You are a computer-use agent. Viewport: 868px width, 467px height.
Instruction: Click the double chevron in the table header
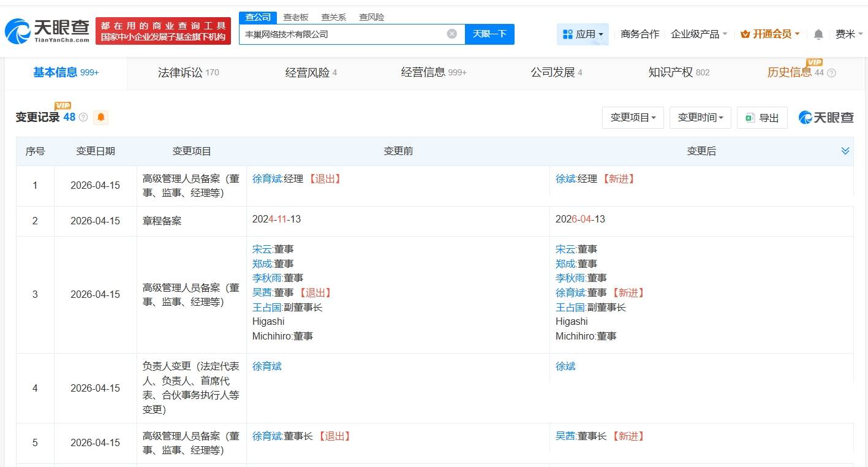(845, 150)
